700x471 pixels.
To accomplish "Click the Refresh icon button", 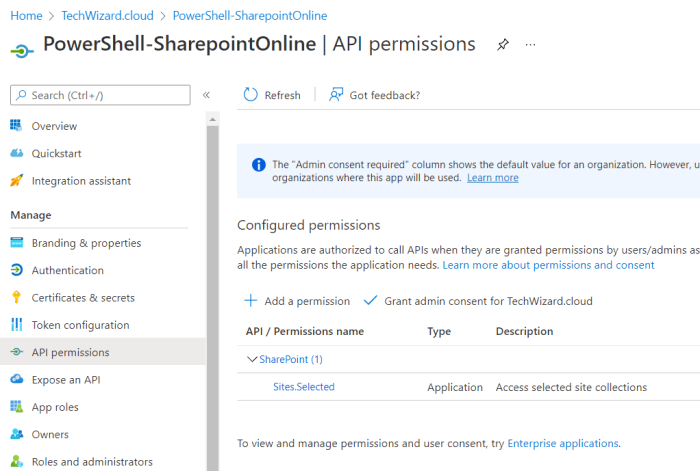I will 251,95.
